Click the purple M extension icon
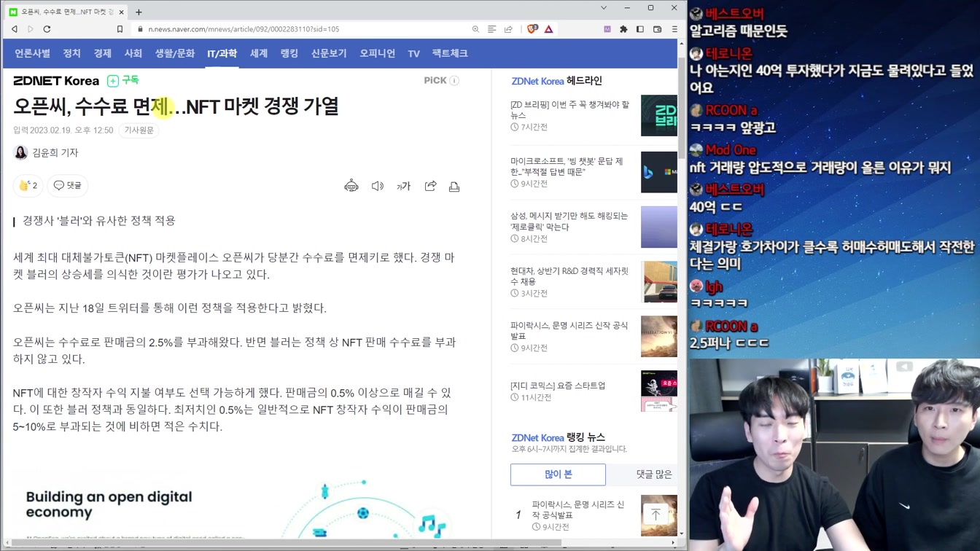 [607, 29]
